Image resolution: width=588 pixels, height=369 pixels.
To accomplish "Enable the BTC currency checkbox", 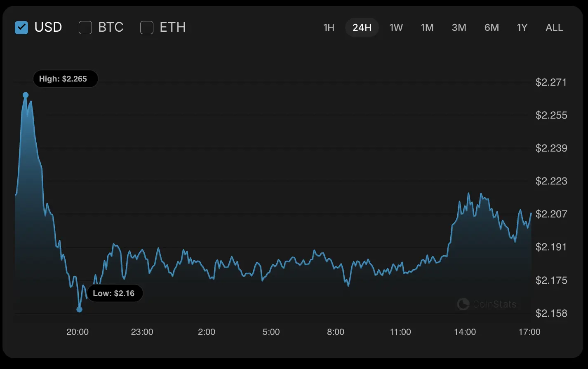I will click(85, 28).
